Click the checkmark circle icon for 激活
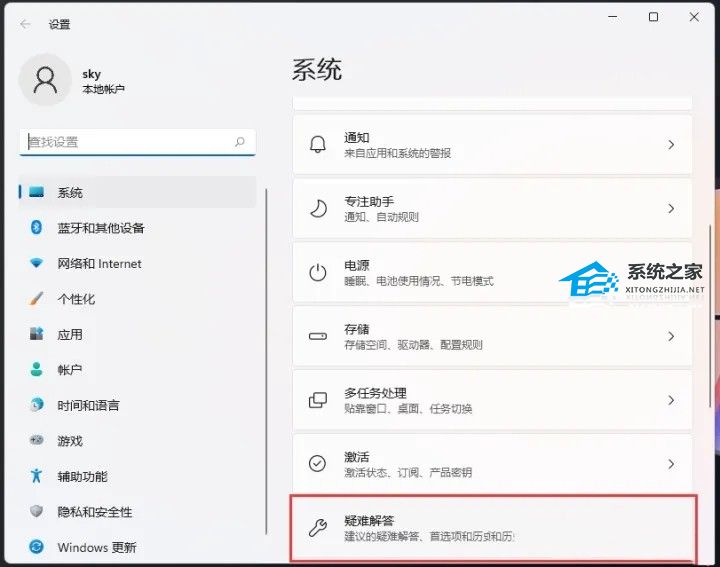 point(317,464)
